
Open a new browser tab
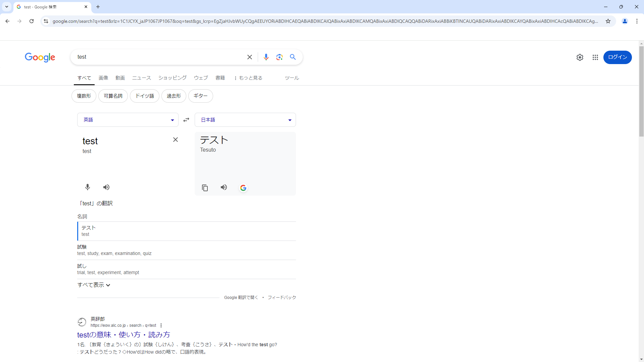point(98,7)
